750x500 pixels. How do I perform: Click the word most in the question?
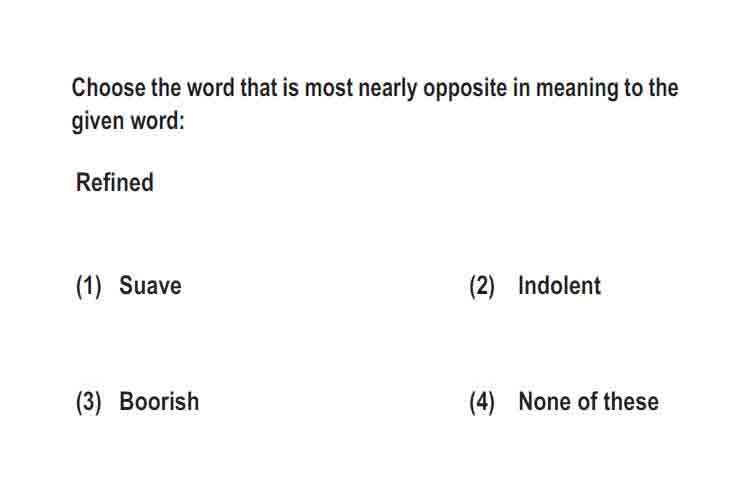click(x=329, y=89)
